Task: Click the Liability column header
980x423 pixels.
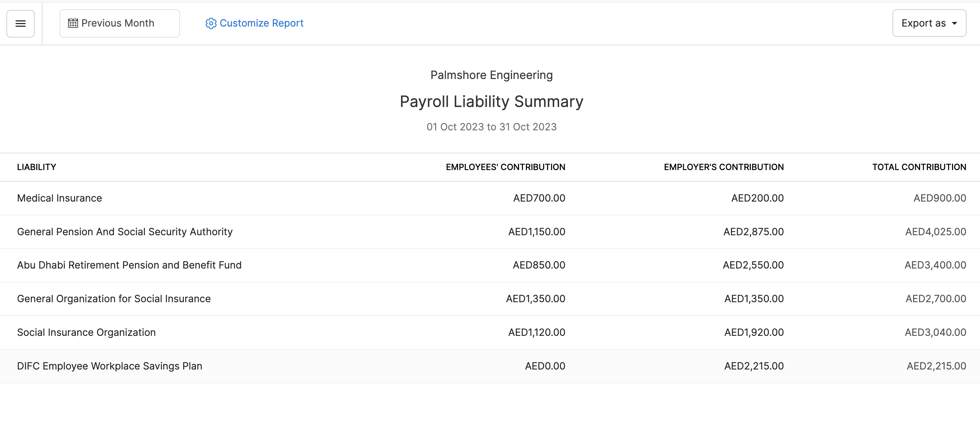Action: pos(36,167)
